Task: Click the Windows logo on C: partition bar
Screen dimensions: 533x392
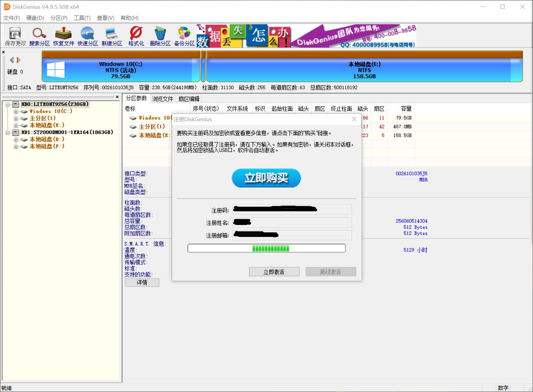Action: [56, 70]
